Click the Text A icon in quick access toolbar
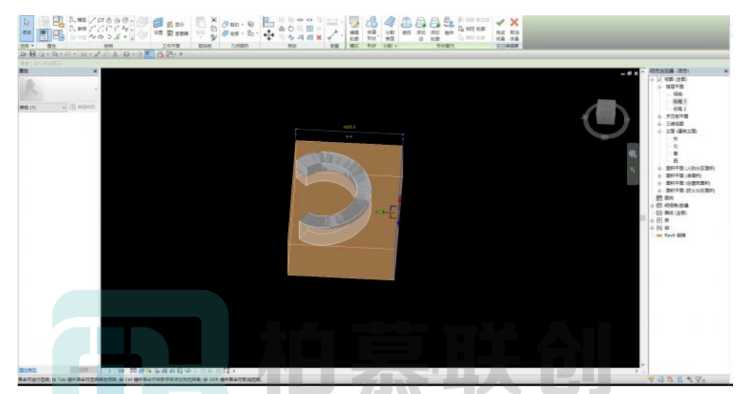 point(115,54)
